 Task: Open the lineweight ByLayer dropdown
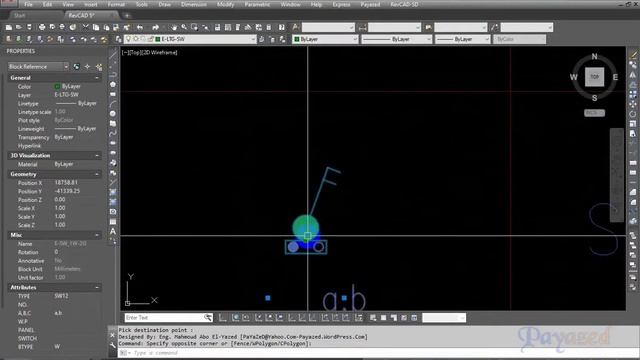click(487, 39)
